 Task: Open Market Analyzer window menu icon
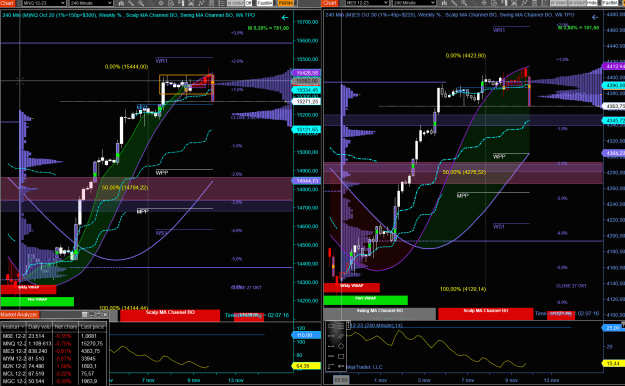coord(85,315)
